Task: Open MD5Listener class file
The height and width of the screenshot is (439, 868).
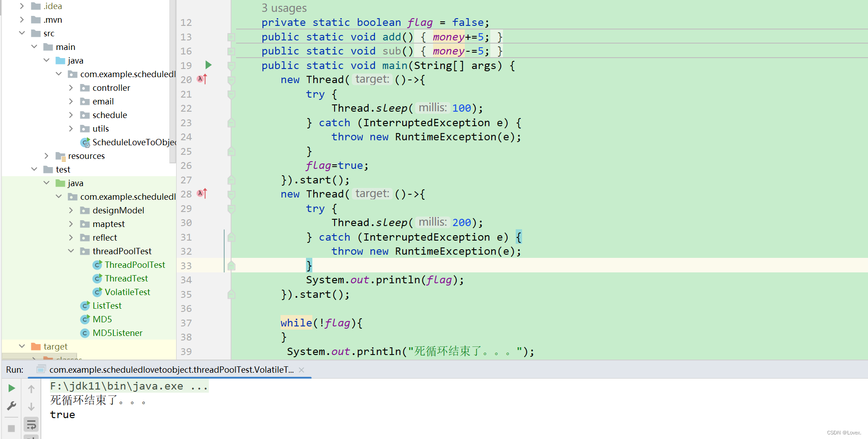Action: tap(117, 333)
